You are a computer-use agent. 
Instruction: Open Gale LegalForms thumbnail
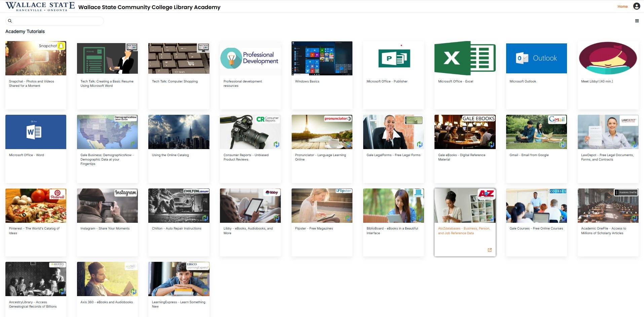[x=393, y=132]
